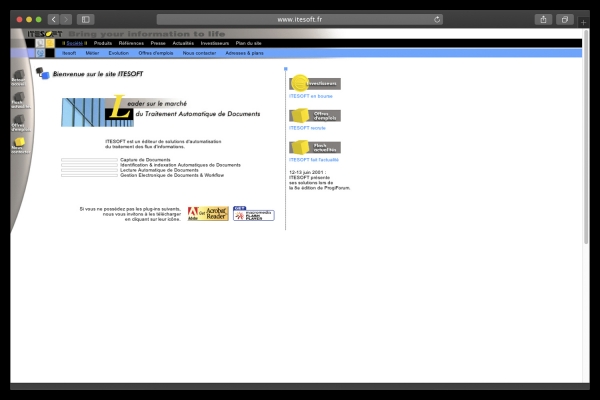Click the www.itesoft.fr address bar
The width and height of the screenshot is (600, 400).
(x=300, y=19)
